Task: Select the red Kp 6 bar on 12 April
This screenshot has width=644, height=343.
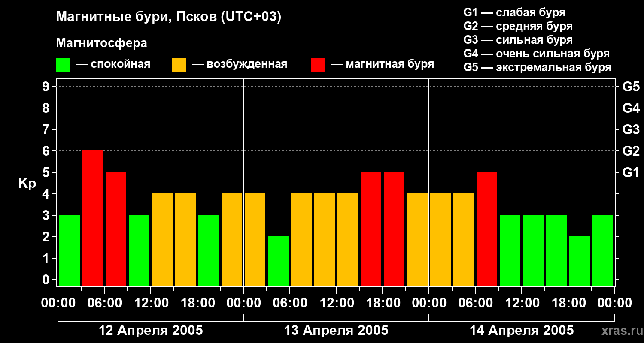Action: click(x=93, y=218)
